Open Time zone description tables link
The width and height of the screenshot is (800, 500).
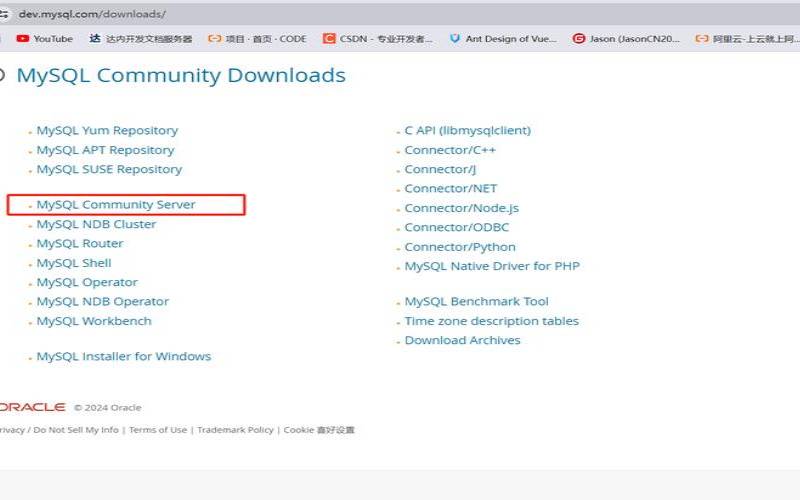click(492, 321)
